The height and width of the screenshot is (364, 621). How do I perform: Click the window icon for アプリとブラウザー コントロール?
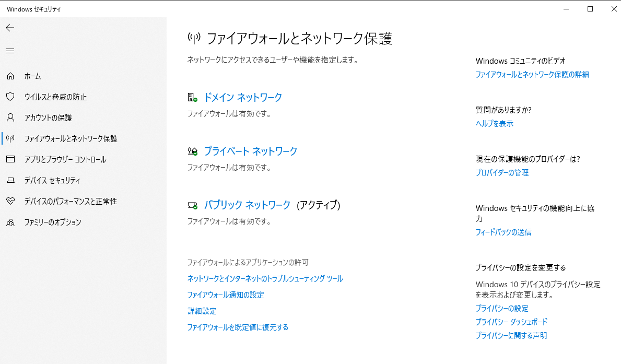10,159
